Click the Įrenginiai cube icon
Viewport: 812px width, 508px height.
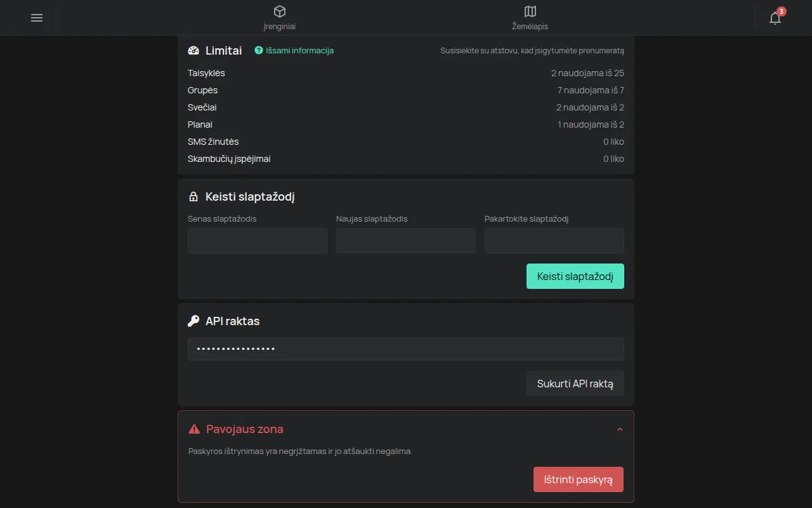click(280, 11)
